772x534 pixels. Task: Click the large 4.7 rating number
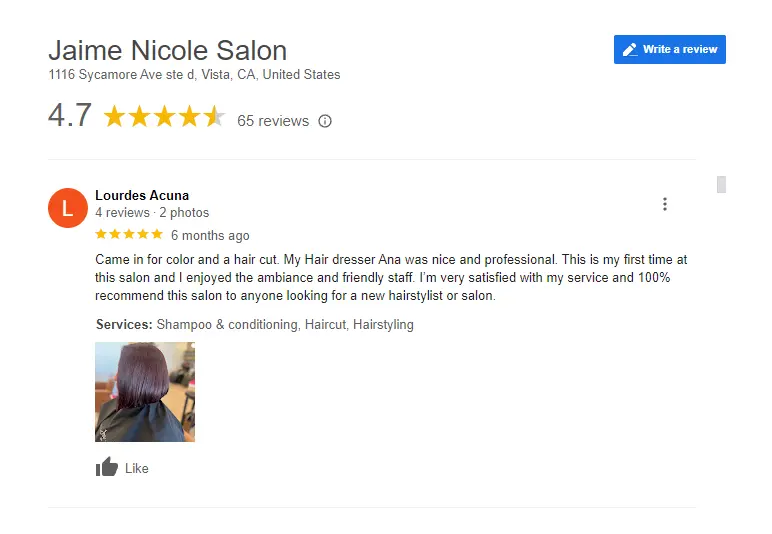[x=70, y=115]
